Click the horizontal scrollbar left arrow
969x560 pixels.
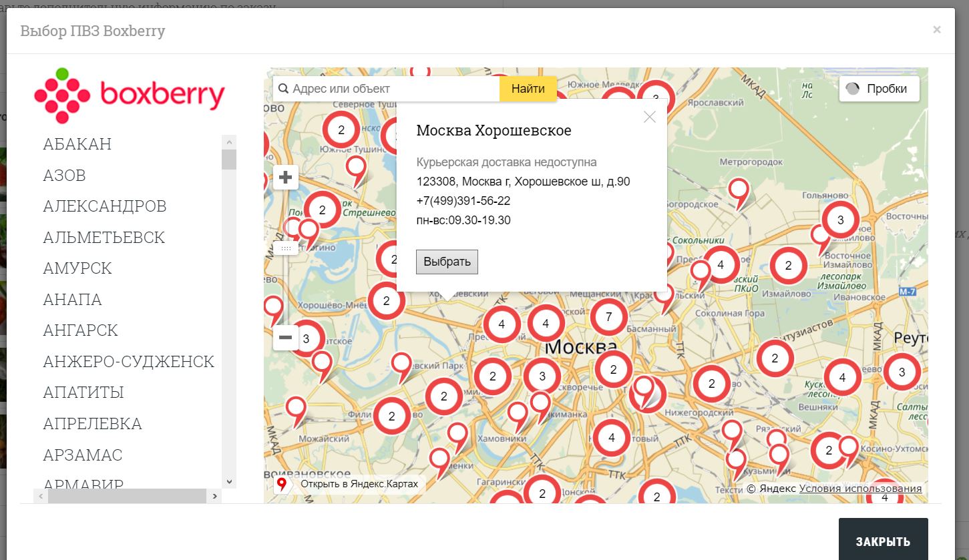tap(40, 496)
